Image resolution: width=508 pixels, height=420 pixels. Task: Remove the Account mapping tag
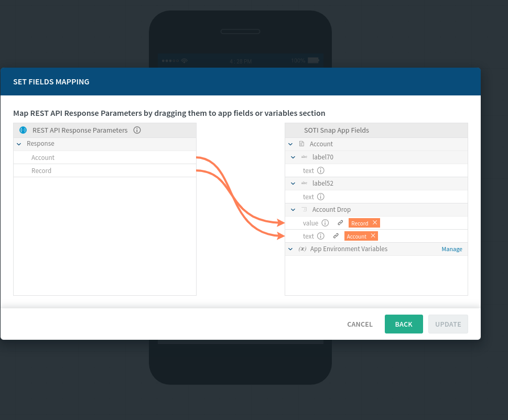pos(372,236)
